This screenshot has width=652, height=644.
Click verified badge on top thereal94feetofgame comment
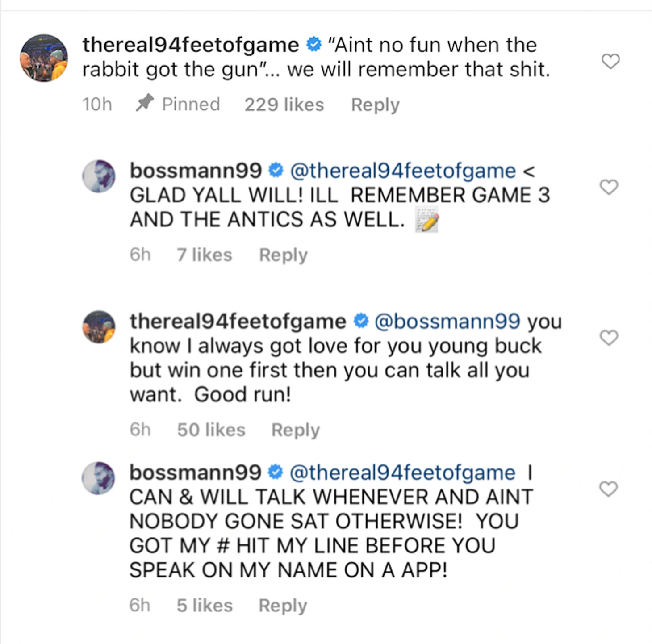pos(314,44)
